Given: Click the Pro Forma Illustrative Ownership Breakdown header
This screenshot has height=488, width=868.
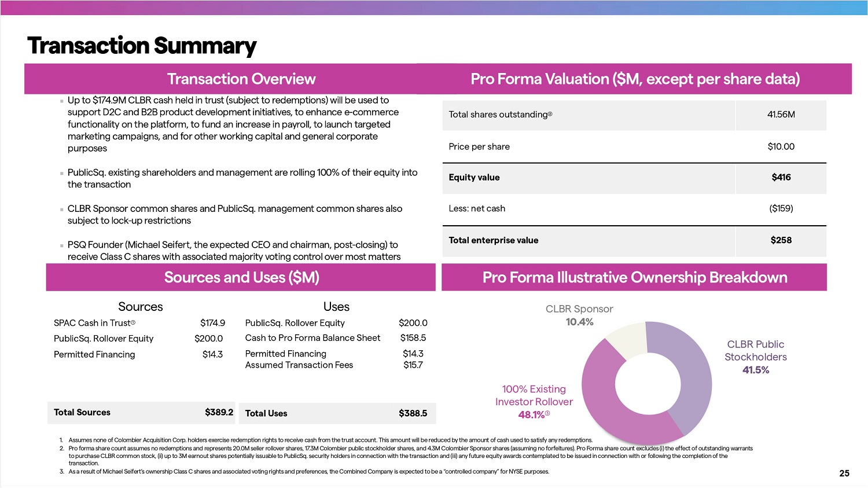Looking at the screenshot, I should point(634,277).
